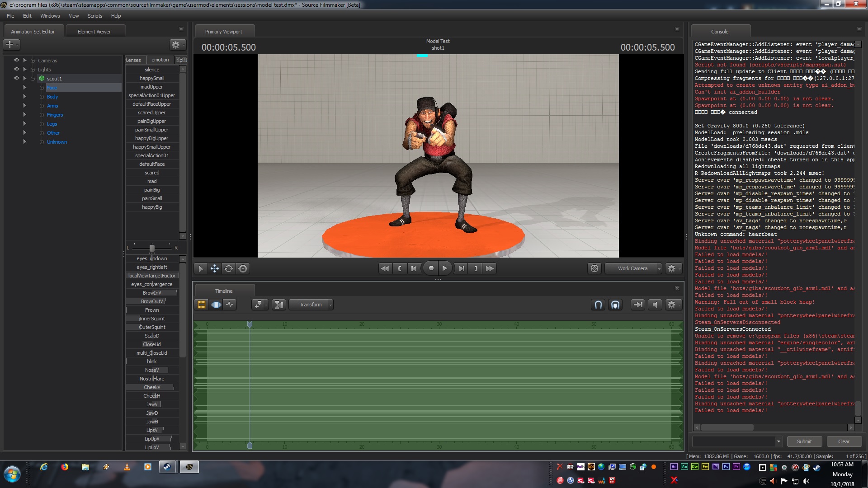Image resolution: width=868 pixels, height=488 pixels.
Task: Open the Work Camera dropdown
Action: click(x=633, y=268)
